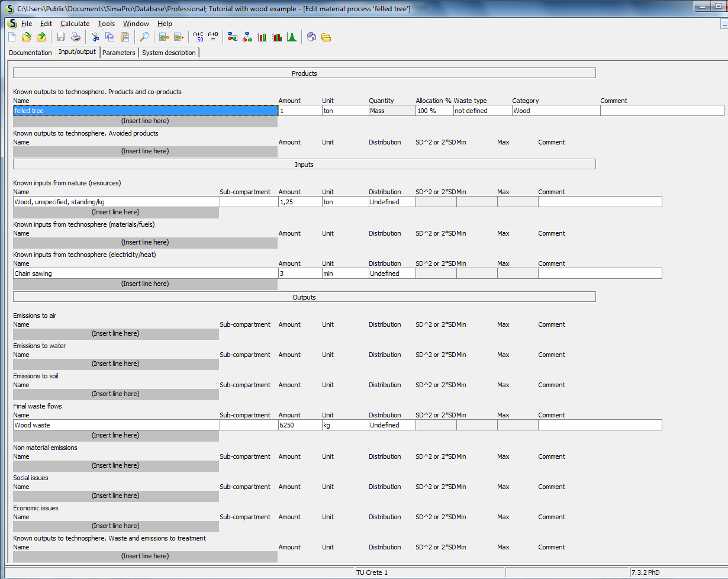Click the Open folder toolbar icon

tap(26, 37)
